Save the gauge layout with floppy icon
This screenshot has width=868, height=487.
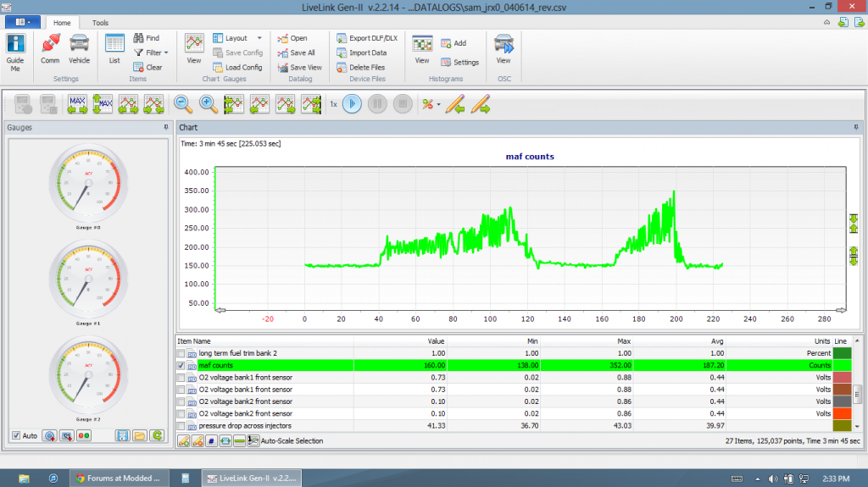pyautogui.click(x=123, y=435)
